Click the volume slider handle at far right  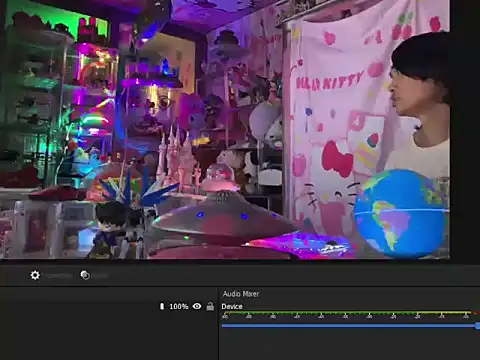tap(478, 325)
